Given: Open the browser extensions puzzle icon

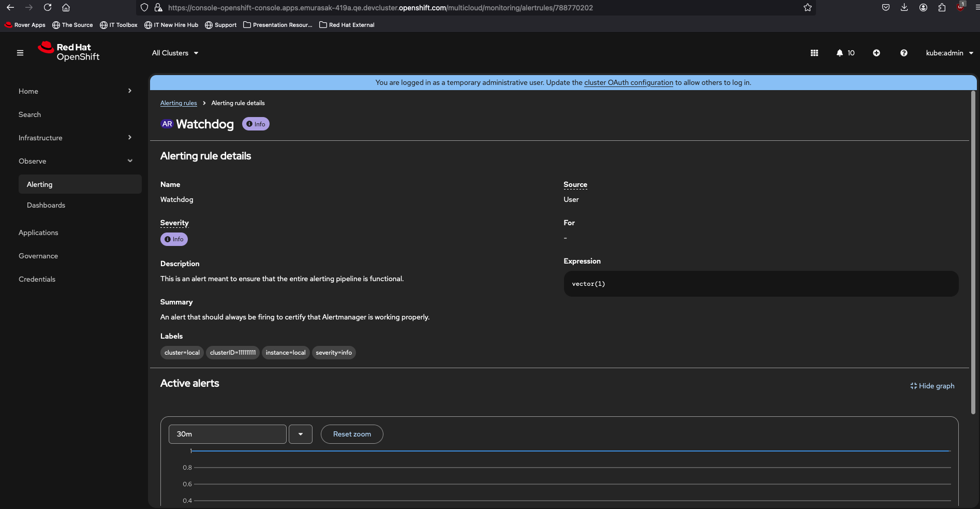Looking at the screenshot, I should [x=942, y=7].
